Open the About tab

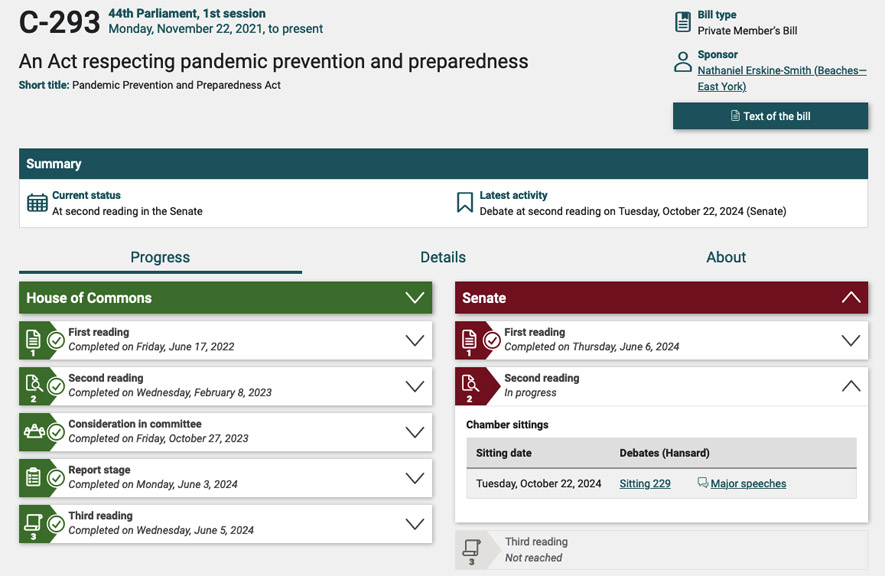point(726,257)
